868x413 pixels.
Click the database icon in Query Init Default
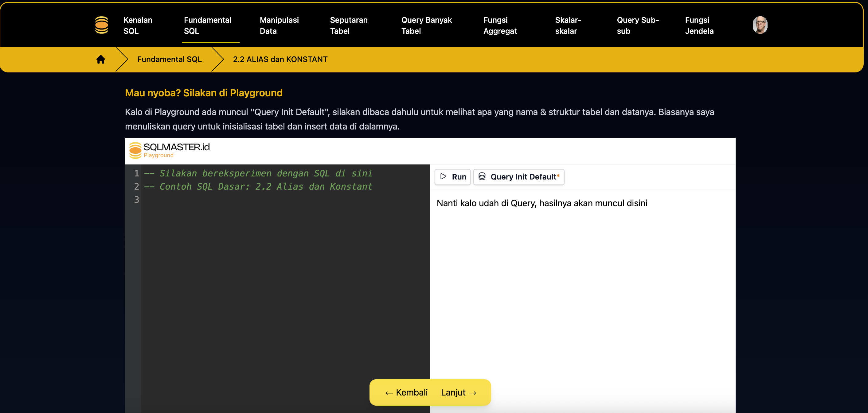(482, 176)
